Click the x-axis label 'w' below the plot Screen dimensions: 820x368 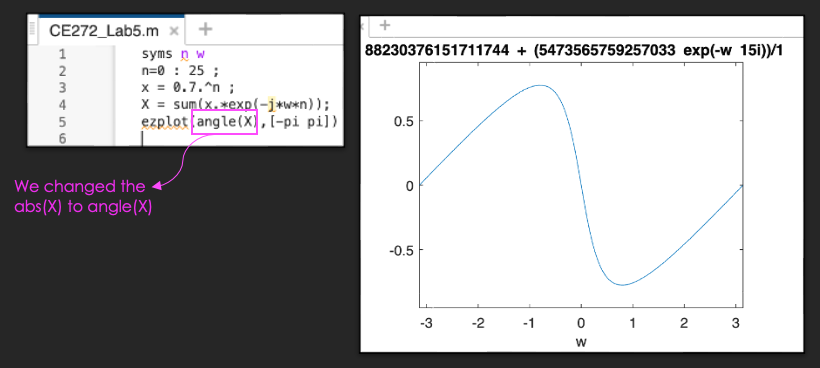(582, 341)
